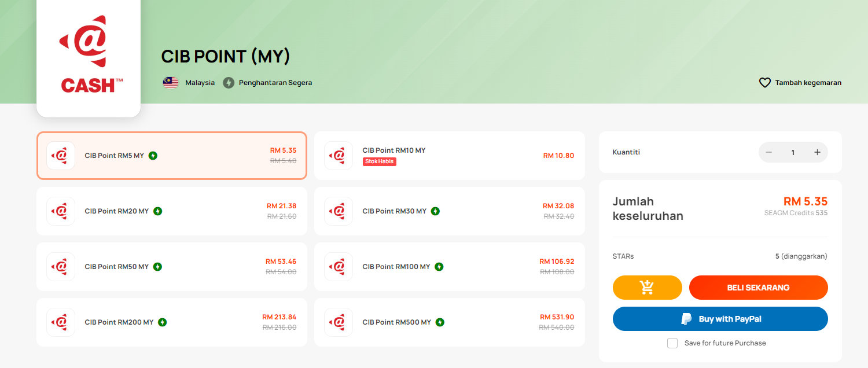The image size is (868, 368).
Task: Increase quantity with plus button
Action: (818, 152)
